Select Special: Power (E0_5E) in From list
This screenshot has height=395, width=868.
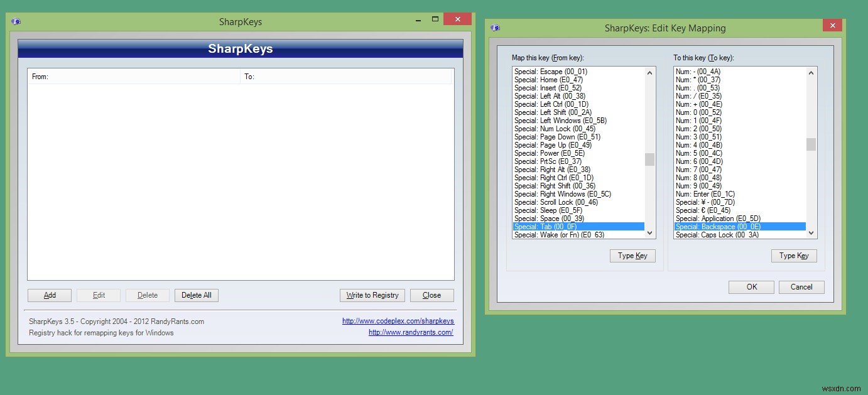tap(578, 153)
